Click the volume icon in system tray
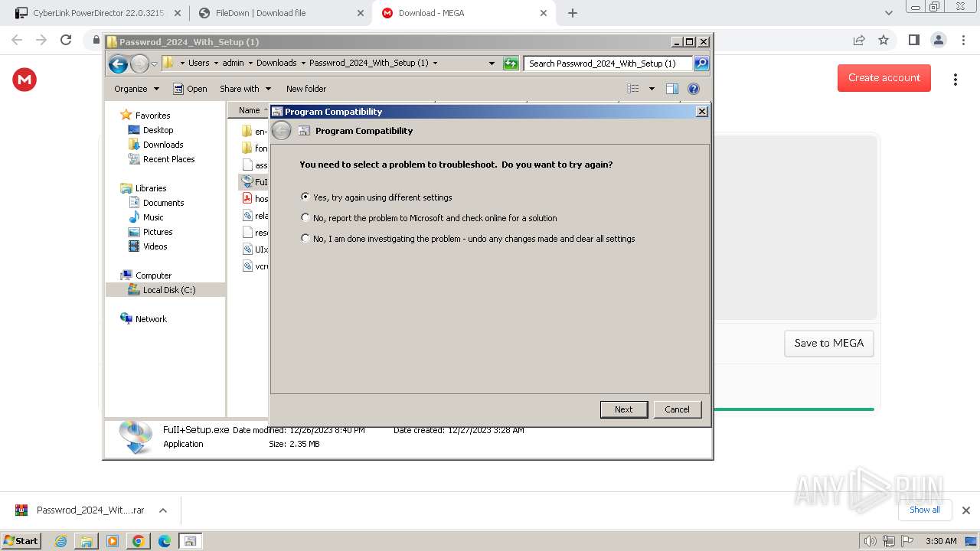This screenshot has width=980, height=551. (870, 541)
